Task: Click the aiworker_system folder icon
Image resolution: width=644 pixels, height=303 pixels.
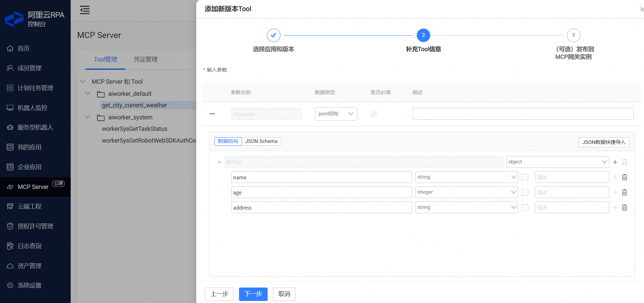Action: (101, 118)
